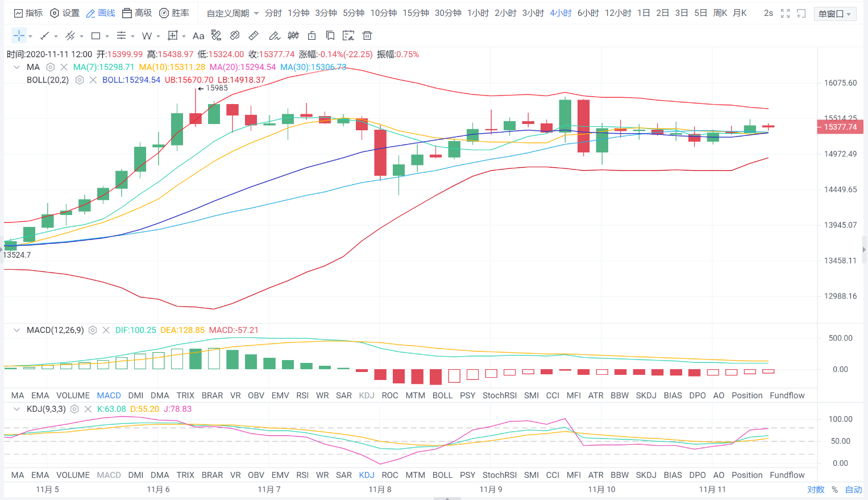The width and height of the screenshot is (868, 500).
Task: Remove the MACD(12,26,9) indicator with its X
Action: click(106, 330)
